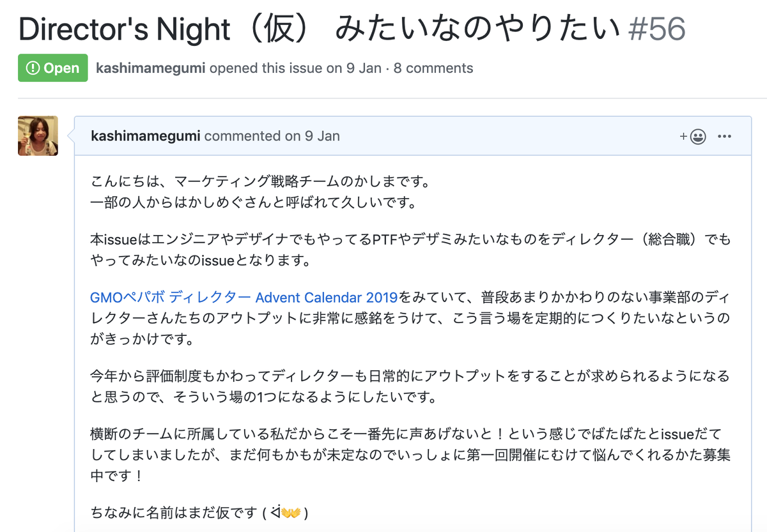Click the green Open status badge
Screen dimensions: 767x532
(52, 67)
